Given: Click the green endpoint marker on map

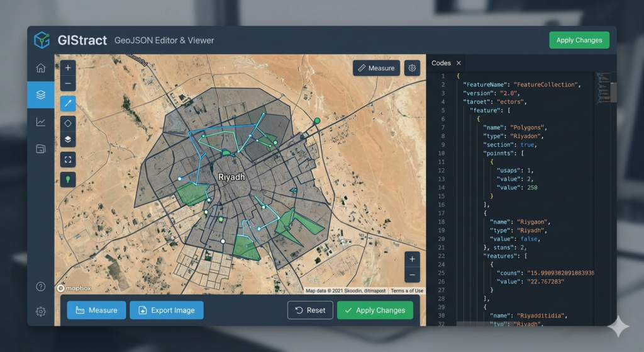Looking at the screenshot, I should point(317,121).
